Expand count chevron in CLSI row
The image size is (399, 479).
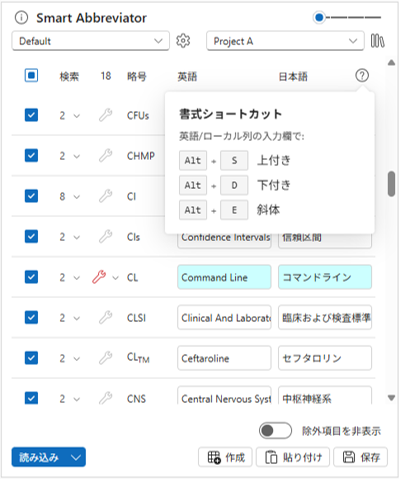tap(77, 318)
